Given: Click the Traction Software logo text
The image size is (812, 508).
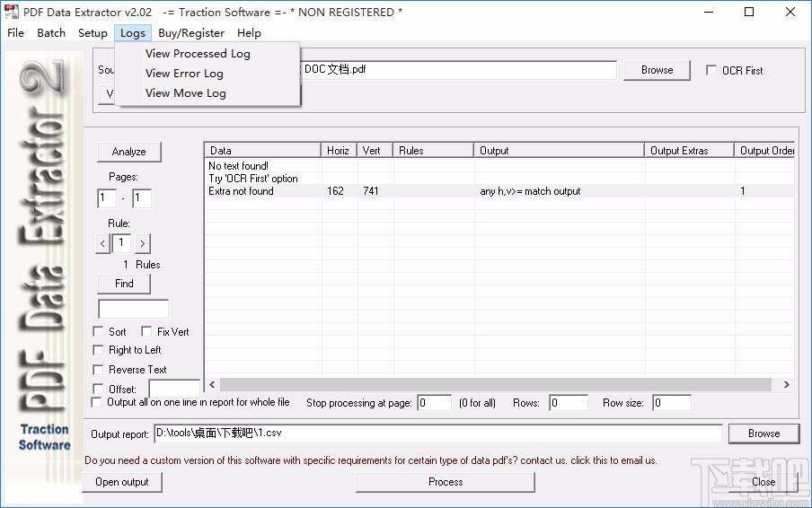Looking at the screenshot, I should 45,437.
